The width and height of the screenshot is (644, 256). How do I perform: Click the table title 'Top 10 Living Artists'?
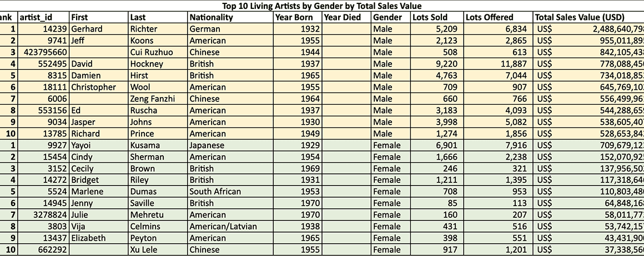[x=321, y=6]
